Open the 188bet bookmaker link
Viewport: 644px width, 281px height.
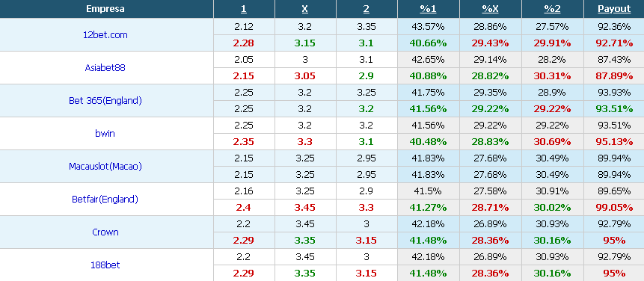point(105,265)
